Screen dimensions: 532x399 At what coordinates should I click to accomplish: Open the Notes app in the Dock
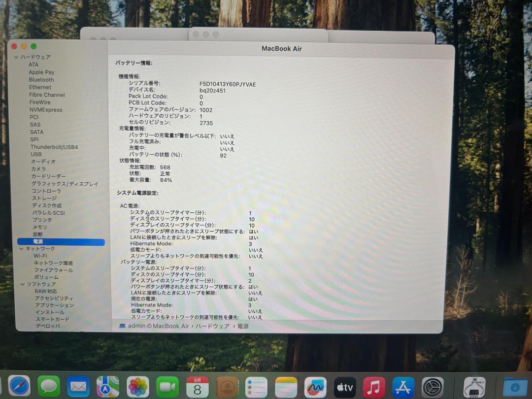(286, 387)
